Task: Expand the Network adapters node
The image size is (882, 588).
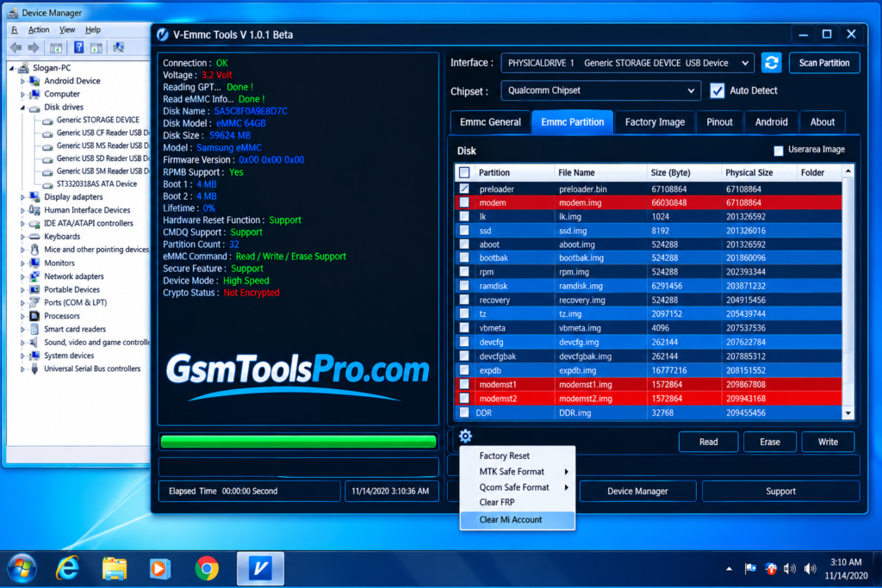Action: point(22,276)
